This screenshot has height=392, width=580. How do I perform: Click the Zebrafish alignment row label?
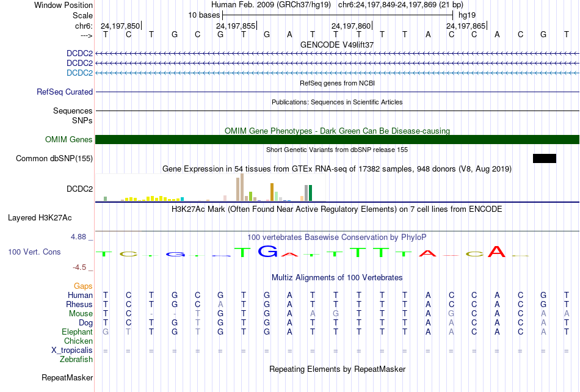pos(76,360)
